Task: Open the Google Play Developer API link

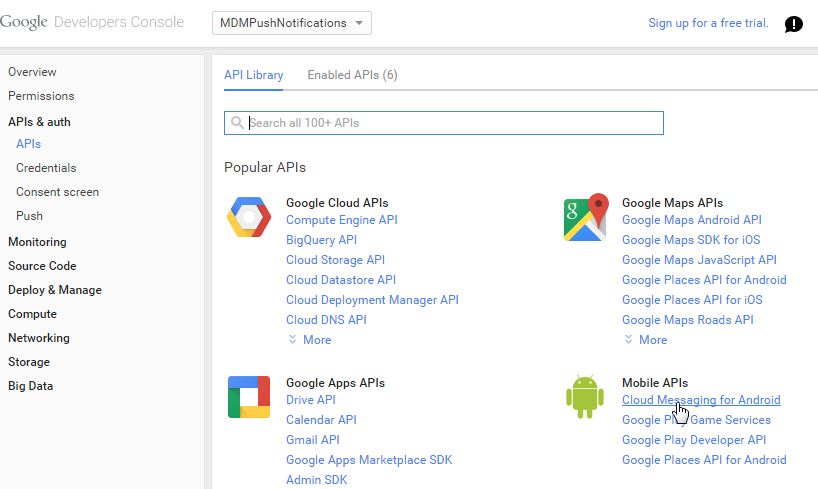Action: pyautogui.click(x=694, y=440)
